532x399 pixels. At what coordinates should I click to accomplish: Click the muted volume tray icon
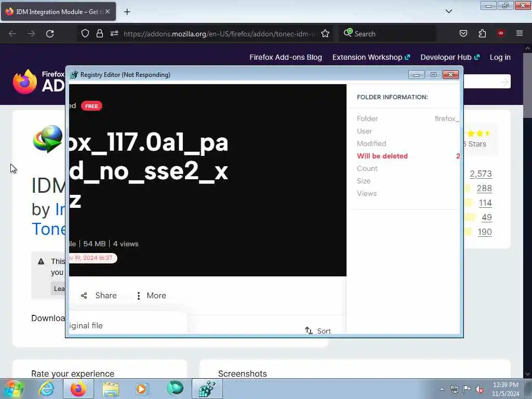point(480,389)
